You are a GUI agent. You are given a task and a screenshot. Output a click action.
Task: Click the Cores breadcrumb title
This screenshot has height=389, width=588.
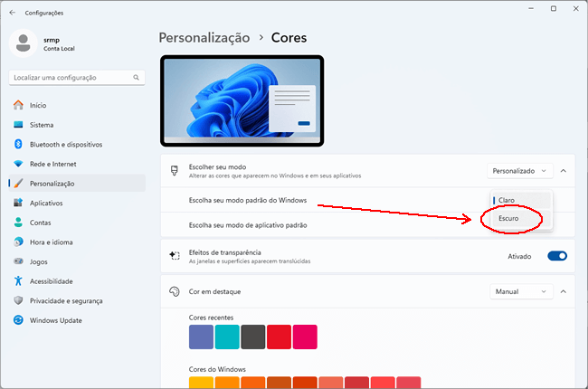tap(289, 38)
